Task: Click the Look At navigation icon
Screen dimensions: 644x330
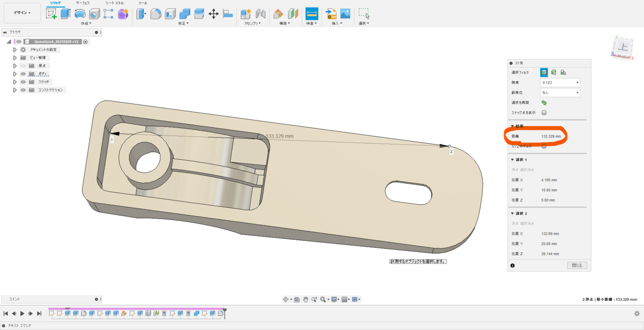Action: 297,299
